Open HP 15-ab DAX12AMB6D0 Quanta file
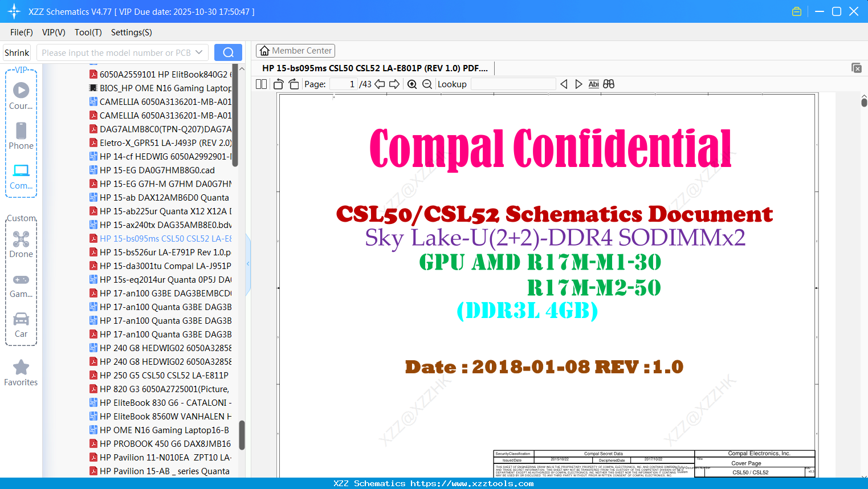Screen dimensions: 868x489 [160, 197]
